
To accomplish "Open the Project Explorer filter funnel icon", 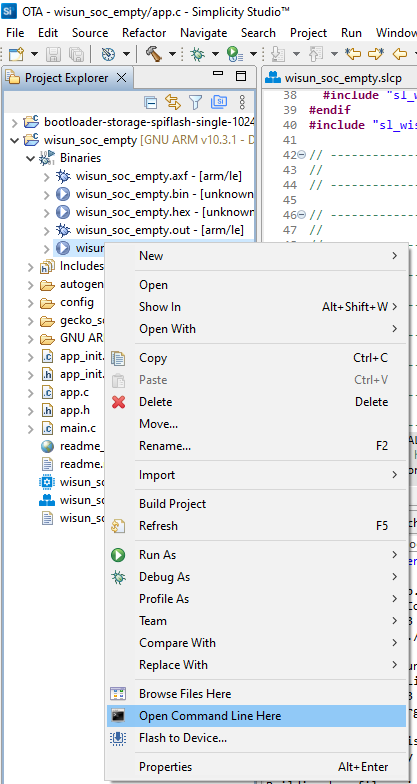I will (x=195, y=102).
